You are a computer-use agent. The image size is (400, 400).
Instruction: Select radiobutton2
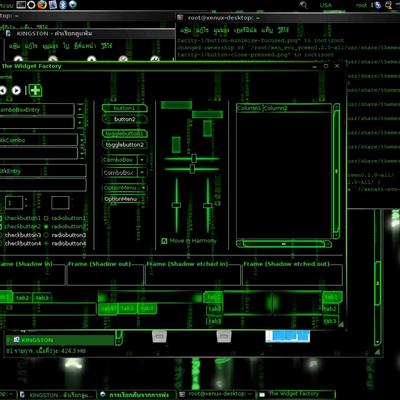tap(65, 227)
